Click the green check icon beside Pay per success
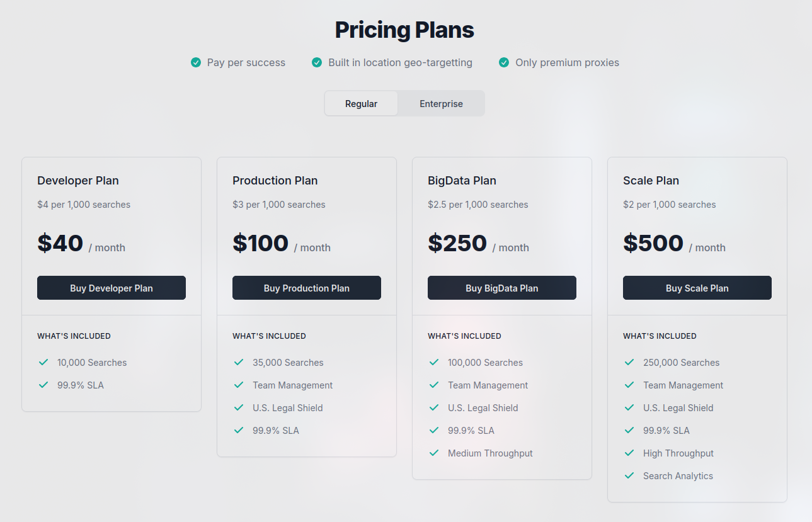This screenshot has width=812, height=522. [x=196, y=62]
